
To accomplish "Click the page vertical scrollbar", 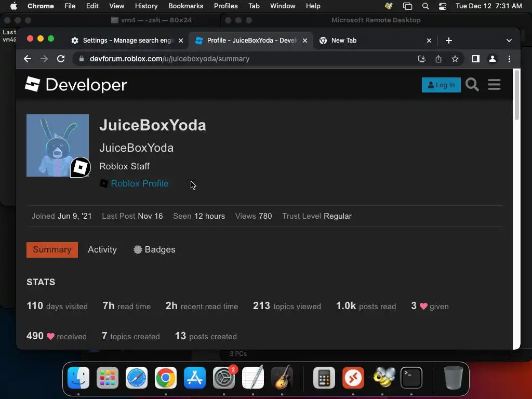I will [516, 95].
